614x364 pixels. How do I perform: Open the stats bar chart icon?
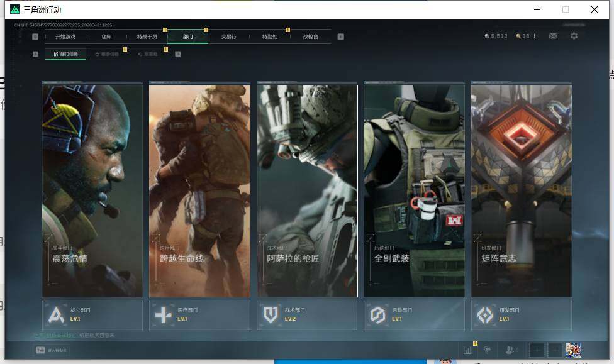point(467,350)
